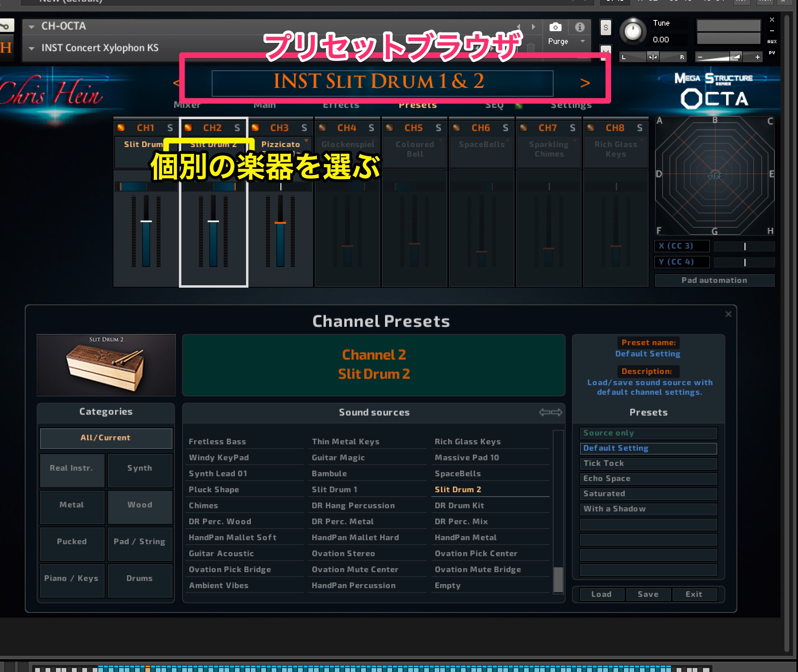Click the Load button

point(601,594)
